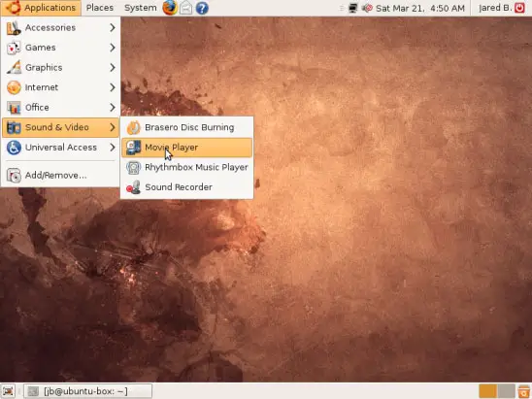This screenshot has width=532, height=399.
Task: Click the date and time clock
Action: point(420,8)
